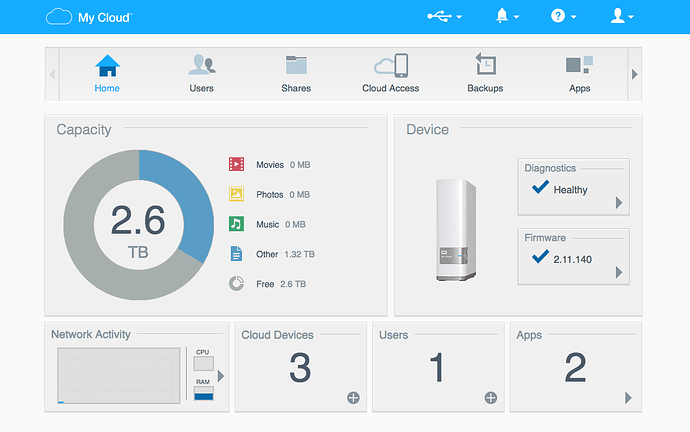The width and height of the screenshot is (690, 432).
Task: Click the Movies 0 MB text
Action: [x=283, y=165]
